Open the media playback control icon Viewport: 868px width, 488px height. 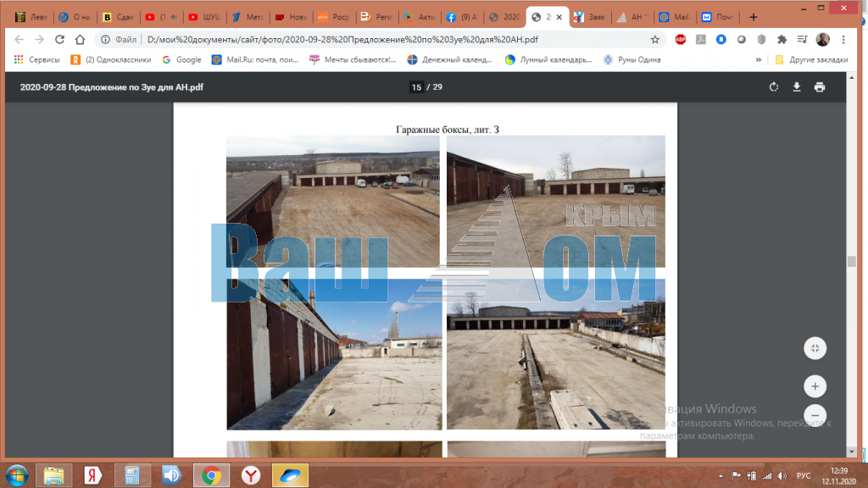point(802,39)
